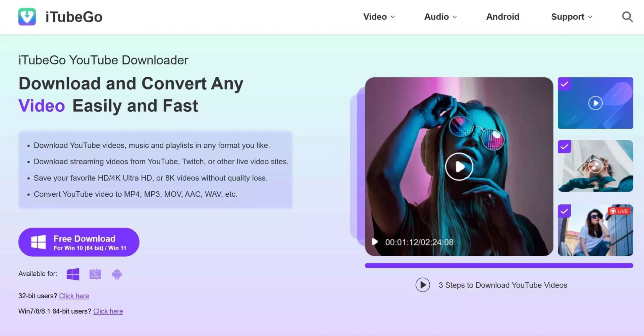Expand the Audio dropdown menu

click(x=440, y=17)
